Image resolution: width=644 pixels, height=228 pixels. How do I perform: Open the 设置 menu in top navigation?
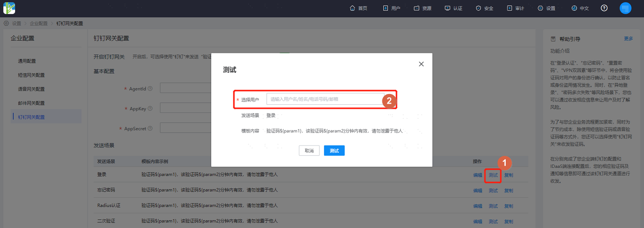pyautogui.click(x=547, y=8)
